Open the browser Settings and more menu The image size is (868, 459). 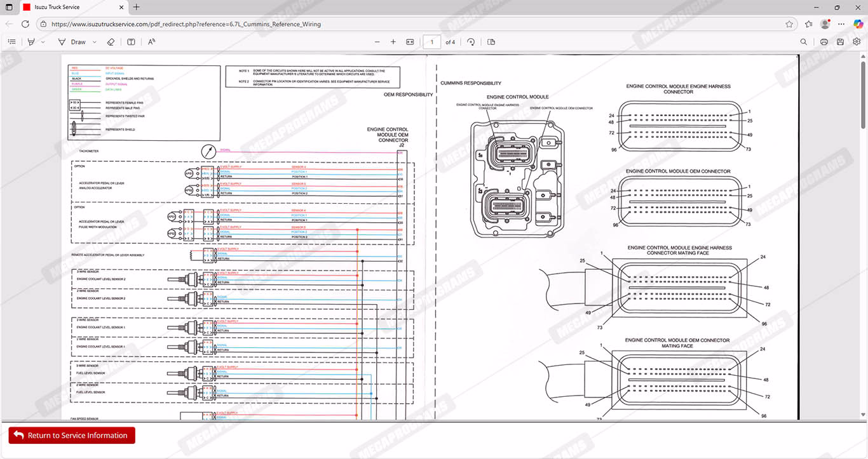click(841, 24)
